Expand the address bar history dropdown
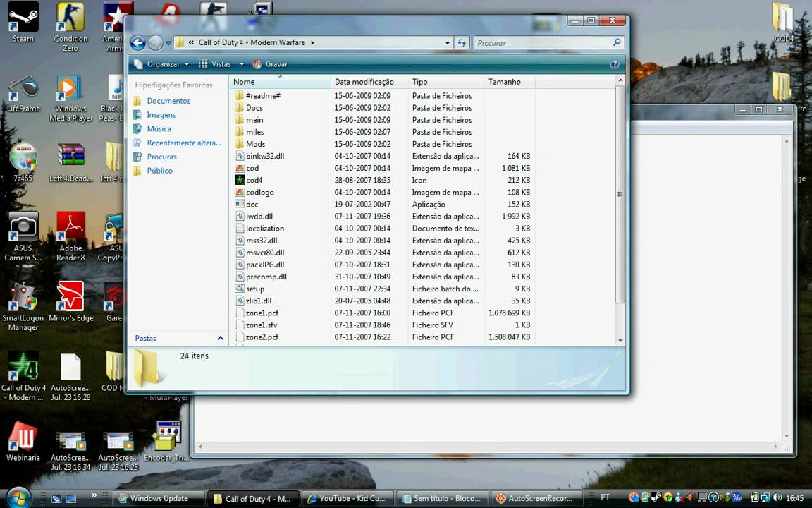Viewport: 812px width, 508px height. (x=448, y=42)
